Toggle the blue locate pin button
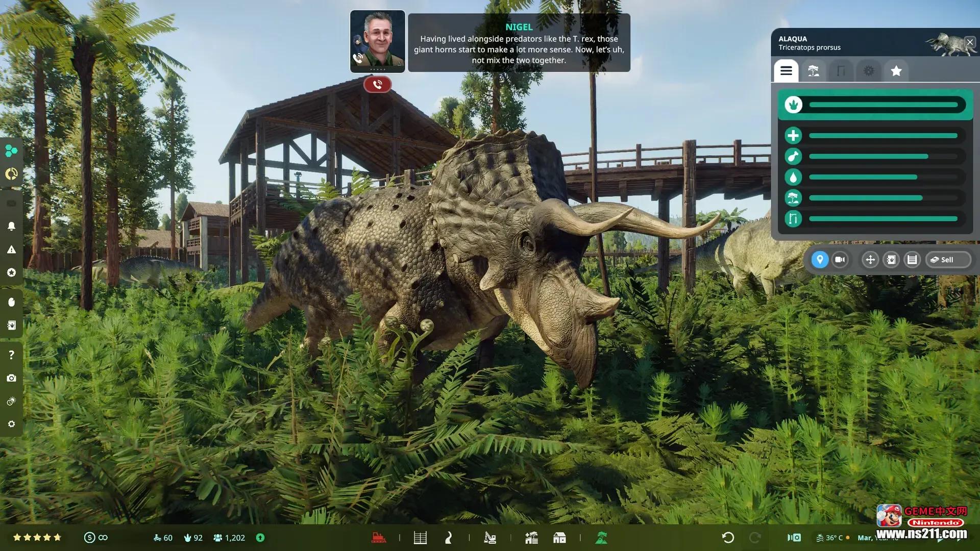Viewport: 980px width, 551px height. (820, 260)
